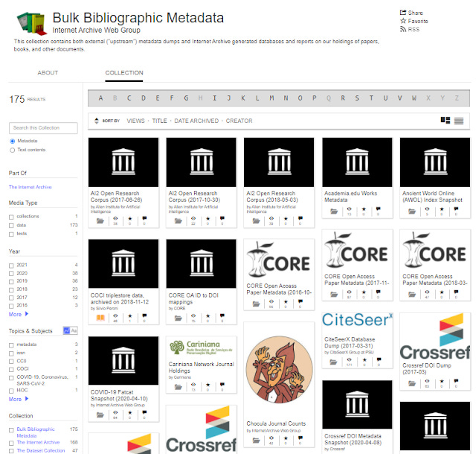Click eye icon on AI2 Corpus (2017-06-28) card
Screen dimensions: 476x454
pyautogui.click(x=115, y=219)
